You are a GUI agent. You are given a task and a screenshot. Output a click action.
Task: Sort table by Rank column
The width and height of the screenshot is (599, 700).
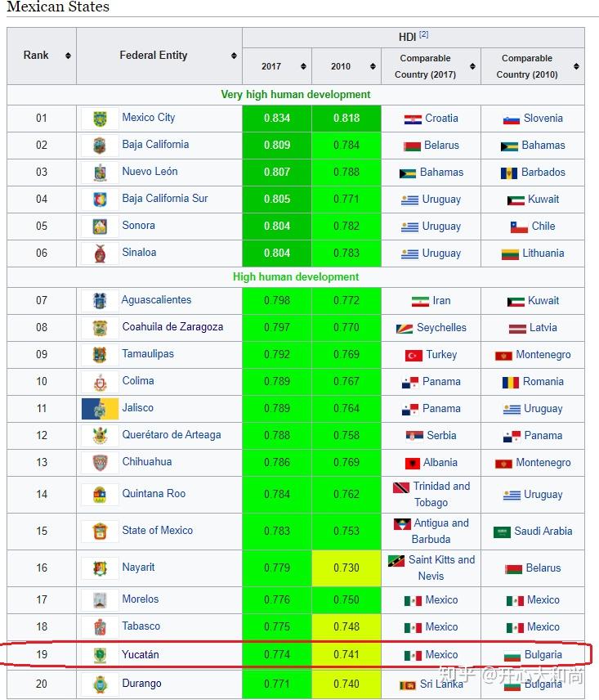[68, 56]
